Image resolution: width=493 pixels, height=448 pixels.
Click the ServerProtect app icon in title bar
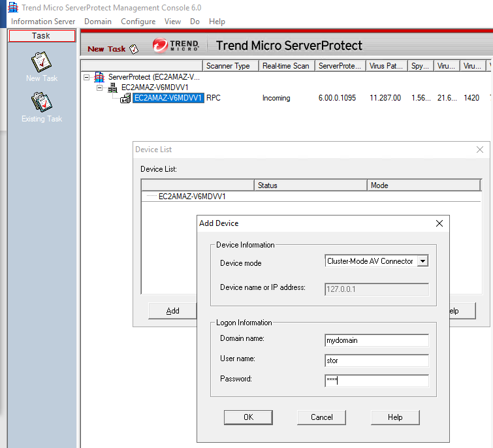[13, 7]
